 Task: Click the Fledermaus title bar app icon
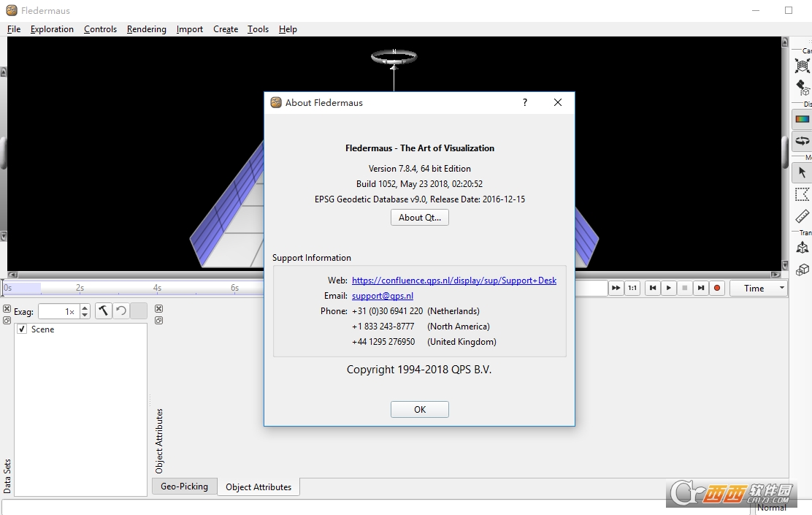pyautogui.click(x=12, y=10)
